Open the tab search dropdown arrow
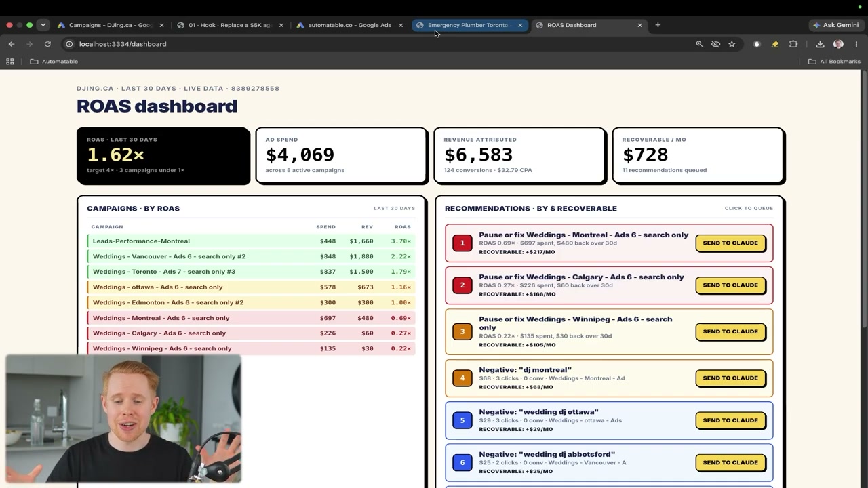 (x=43, y=25)
